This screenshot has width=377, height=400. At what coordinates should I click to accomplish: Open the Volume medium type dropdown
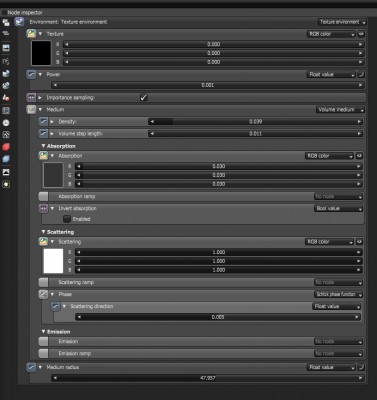point(340,109)
